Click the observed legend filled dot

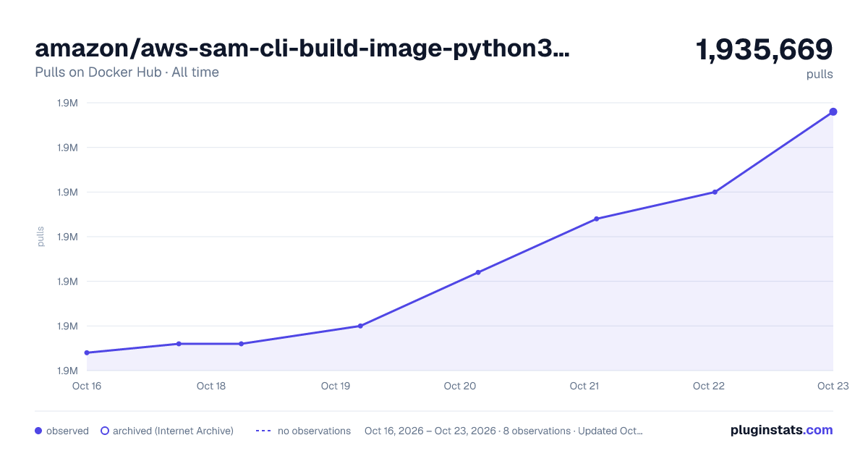click(x=38, y=431)
